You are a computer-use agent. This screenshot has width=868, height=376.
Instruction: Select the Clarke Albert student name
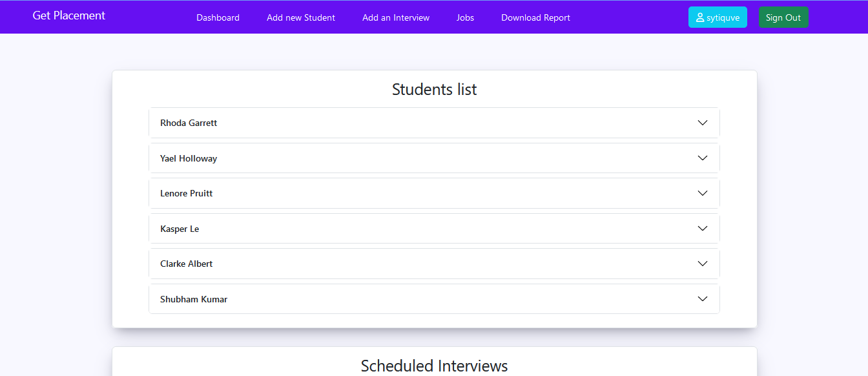click(x=186, y=264)
